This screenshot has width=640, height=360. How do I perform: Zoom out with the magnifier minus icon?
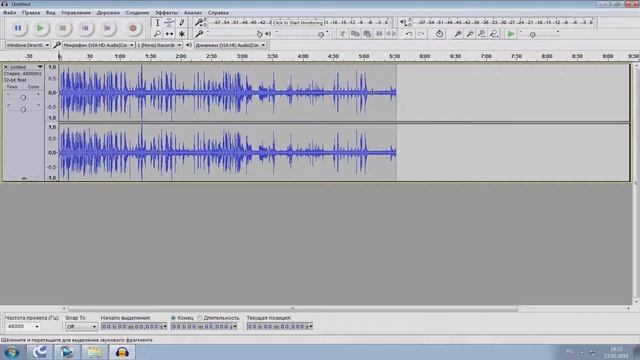470,34
